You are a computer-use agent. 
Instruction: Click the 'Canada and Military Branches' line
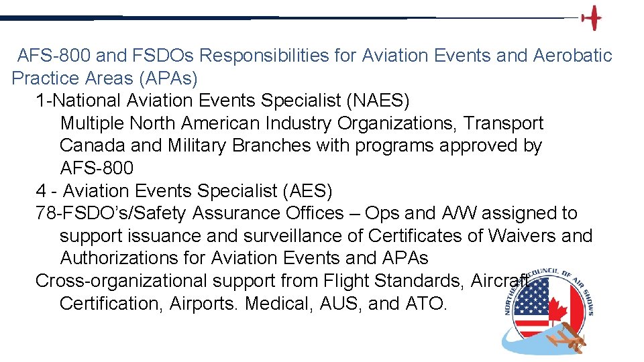[301, 145]
